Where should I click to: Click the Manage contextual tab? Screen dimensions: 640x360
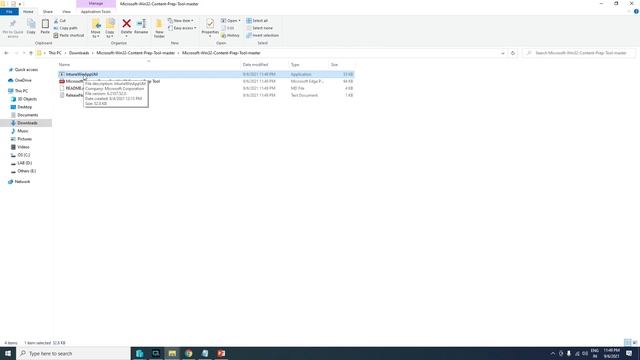point(96,4)
